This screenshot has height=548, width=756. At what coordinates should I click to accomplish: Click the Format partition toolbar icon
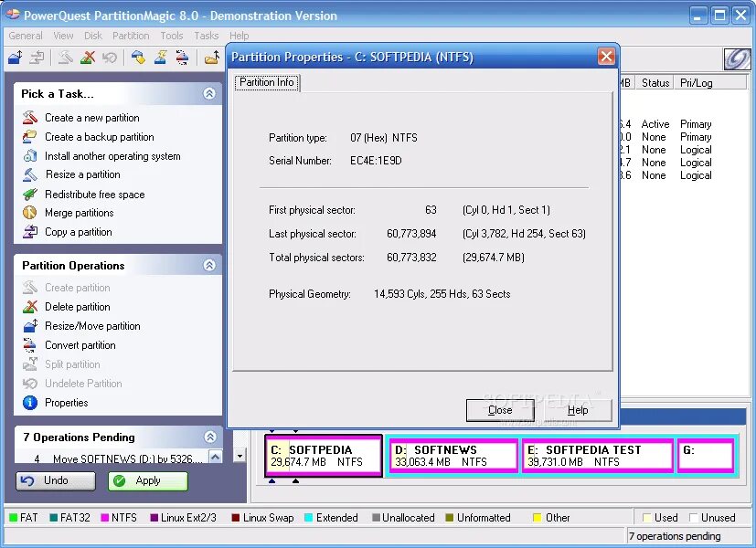(161, 58)
